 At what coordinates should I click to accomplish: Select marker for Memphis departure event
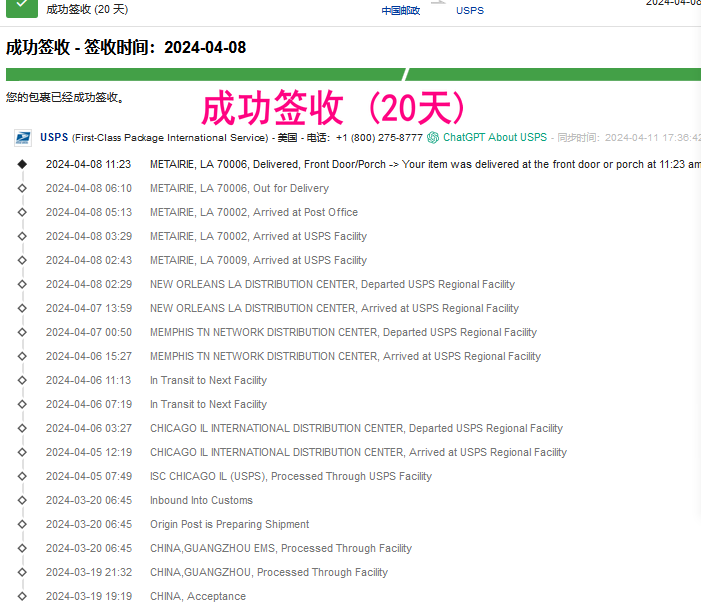pos(22,332)
